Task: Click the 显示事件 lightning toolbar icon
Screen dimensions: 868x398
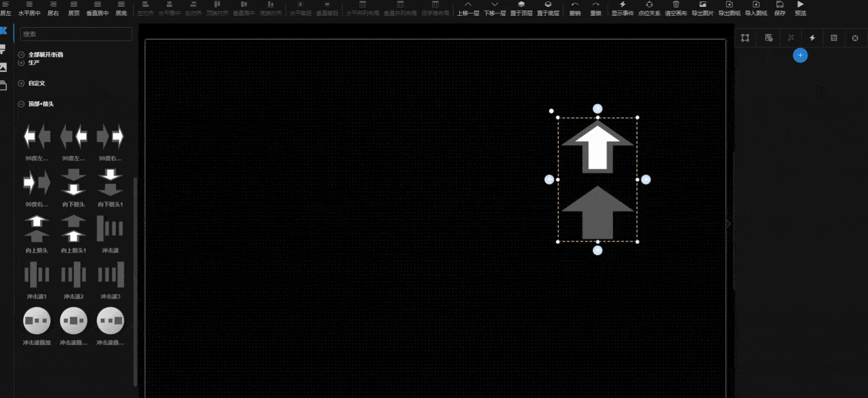Action: point(623,4)
